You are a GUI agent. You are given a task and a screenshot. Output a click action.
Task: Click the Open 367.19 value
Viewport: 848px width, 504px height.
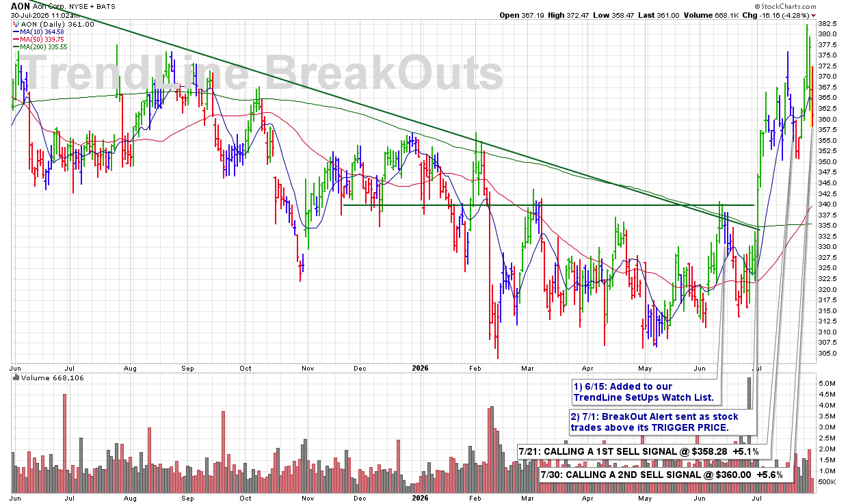click(520, 15)
